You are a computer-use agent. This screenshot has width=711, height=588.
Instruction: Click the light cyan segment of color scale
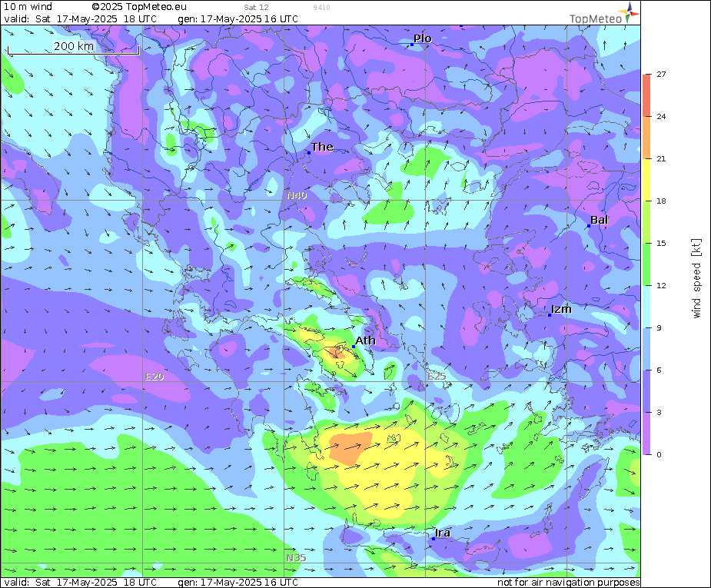click(x=646, y=307)
